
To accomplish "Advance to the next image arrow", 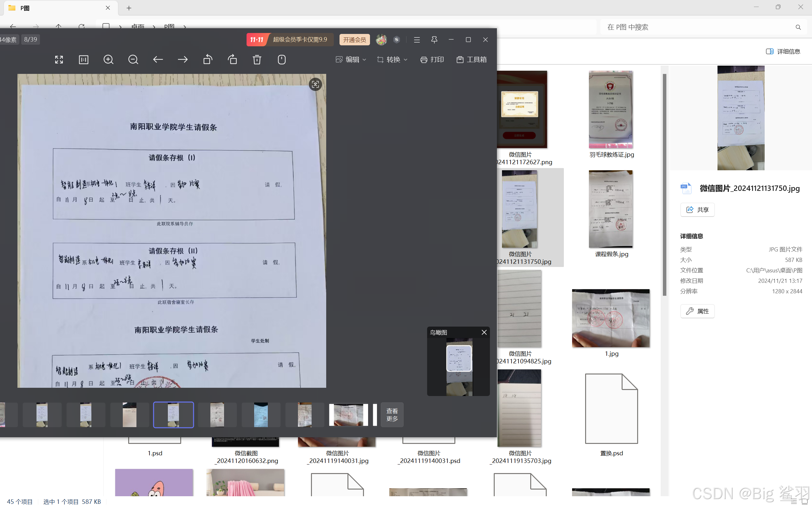I will tap(183, 60).
